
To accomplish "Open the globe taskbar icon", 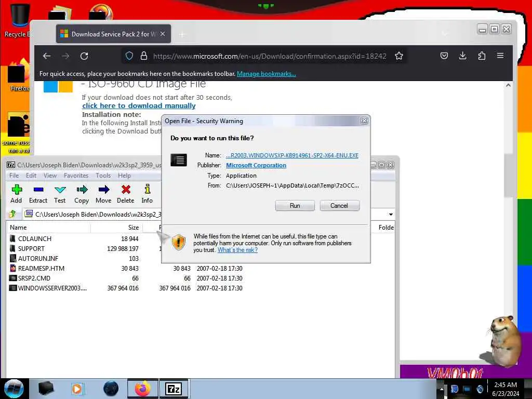I will coord(111,389).
